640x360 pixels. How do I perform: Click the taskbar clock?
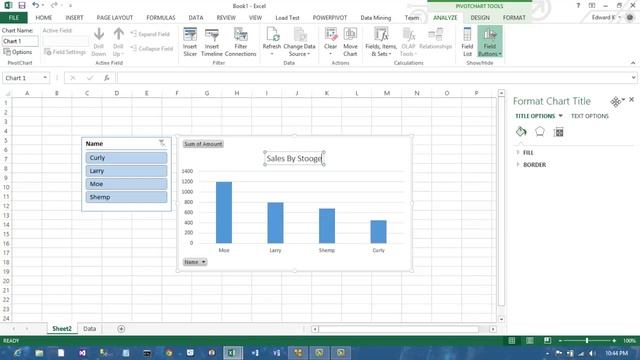click(616, 353)
